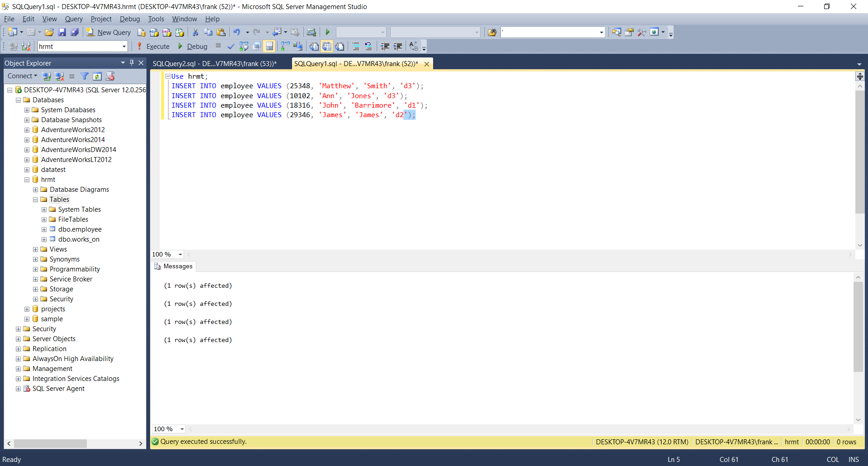Refresh the Object Explorer tree

click(97, 76)
